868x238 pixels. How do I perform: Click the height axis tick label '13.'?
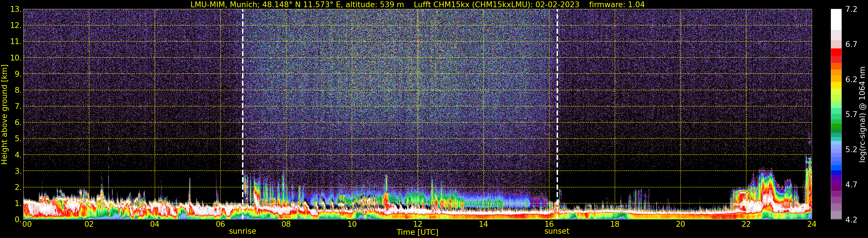pyautogui.click(x=16, y=9)
